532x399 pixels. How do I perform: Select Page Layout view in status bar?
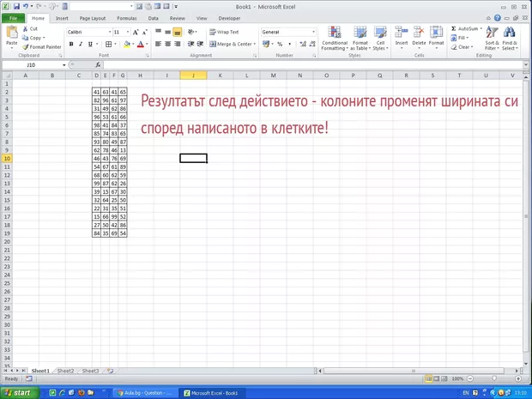(436, 378)
